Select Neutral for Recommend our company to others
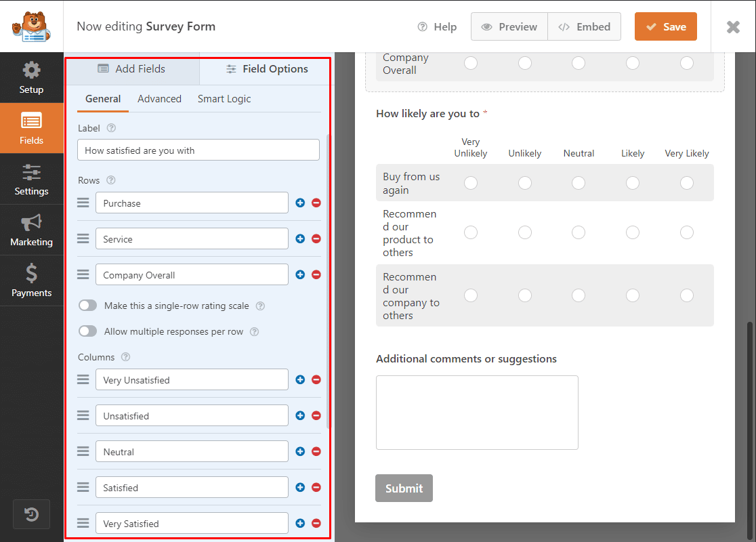756x542 pixels. [579, 295]
